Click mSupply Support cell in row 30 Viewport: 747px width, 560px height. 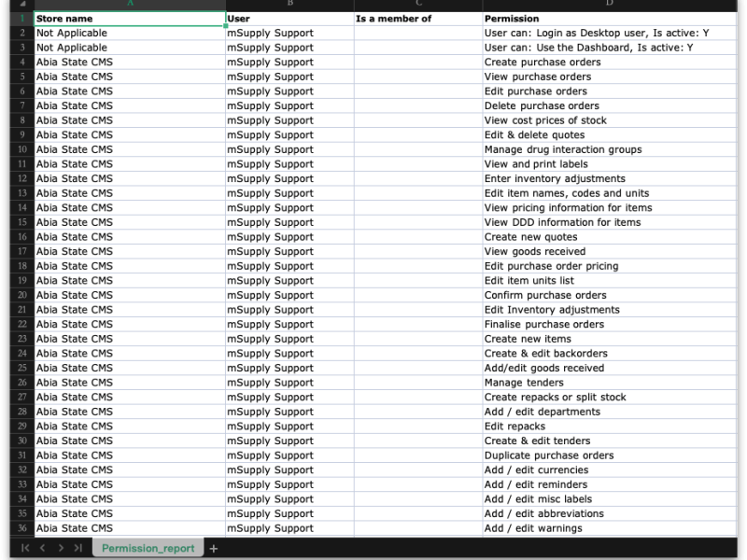tap(289, 441)
